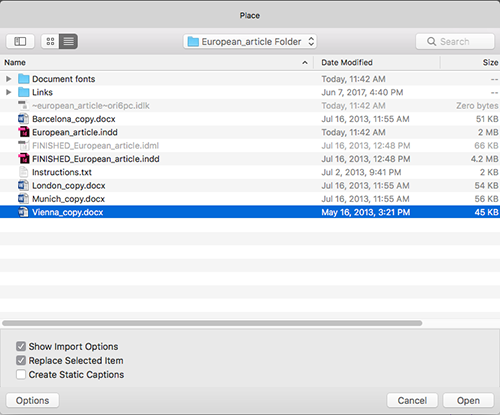Click the horizontal scrollbar below file list
This screenshot has height=415, width=500.
(x=212, y=323)
